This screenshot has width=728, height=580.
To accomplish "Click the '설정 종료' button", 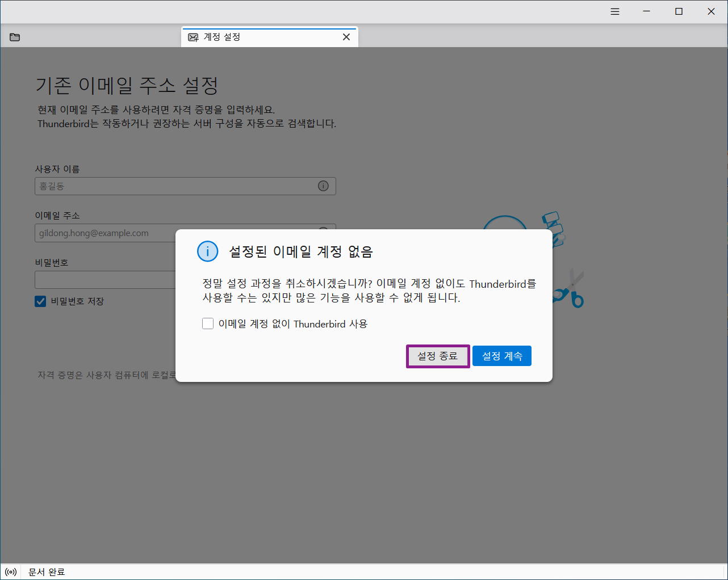I will pos(438,356).
